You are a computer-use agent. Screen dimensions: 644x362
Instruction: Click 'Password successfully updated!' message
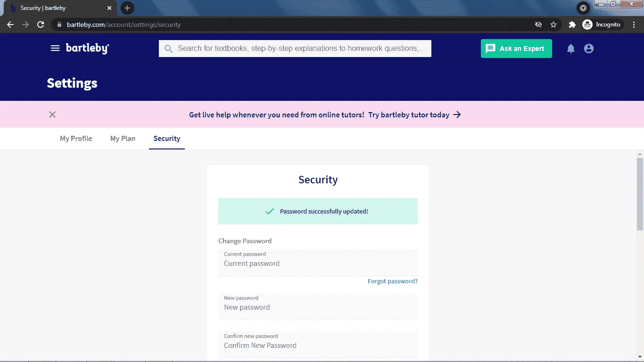click(324, 211)
